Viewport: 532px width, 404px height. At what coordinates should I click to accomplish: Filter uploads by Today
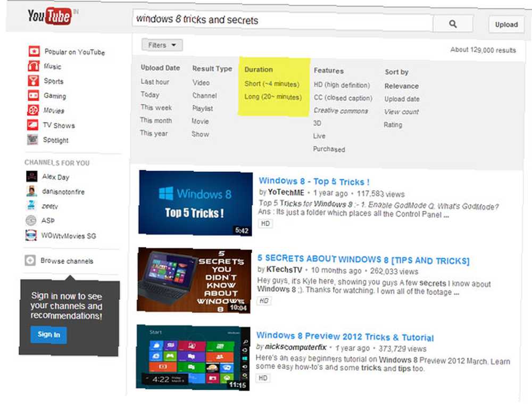tap(150, 95)
